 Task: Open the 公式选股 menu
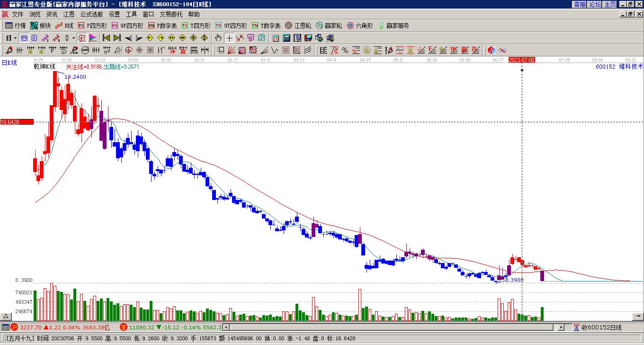click(91, 14)
